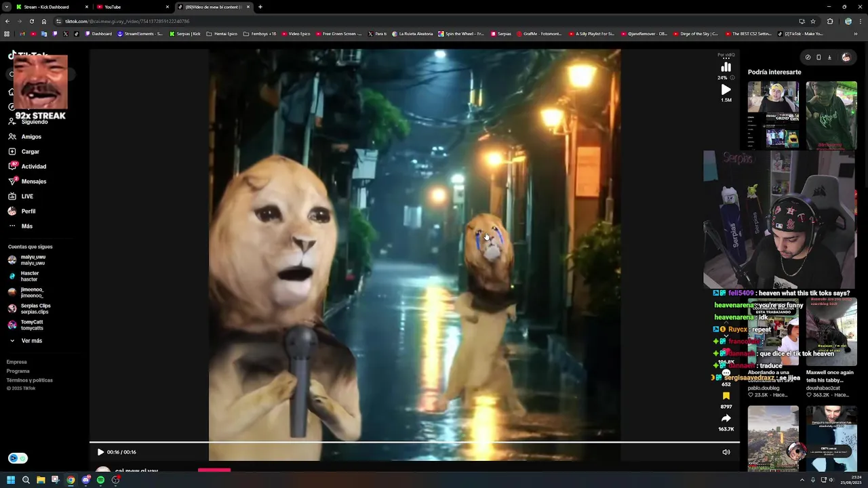This screenshot has height=488, width=868.
Task: Open the Femboys +18 bookmark folder
Action: (x=260, y=34)
